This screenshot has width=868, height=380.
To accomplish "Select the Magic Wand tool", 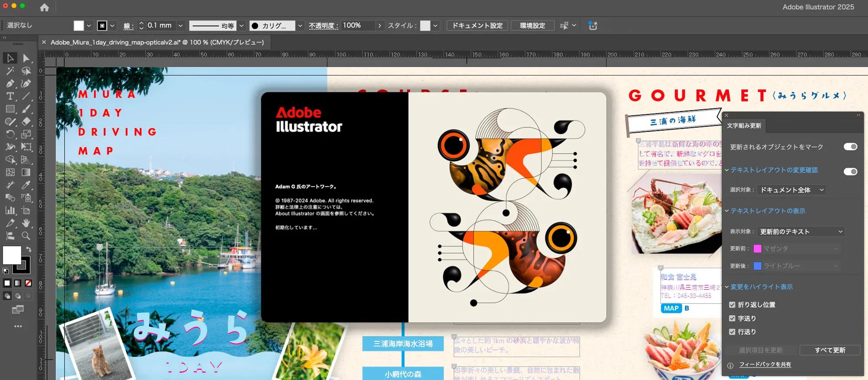I will pos(10,71).
